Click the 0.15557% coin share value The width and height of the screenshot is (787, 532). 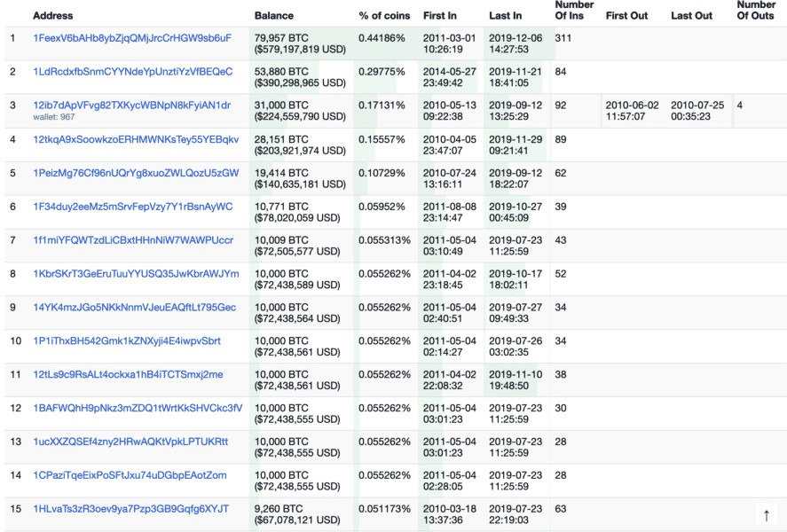(382, 139)
